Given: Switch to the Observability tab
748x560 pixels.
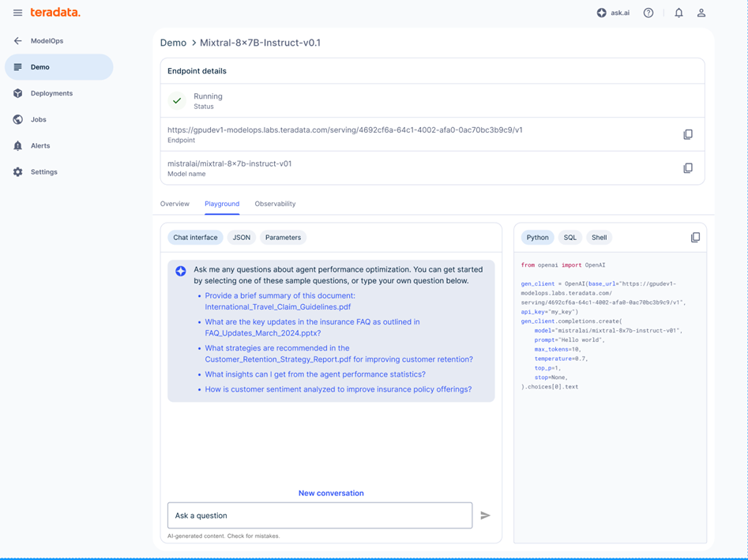Looking at the screenshot, I should (x=275, y=204).
